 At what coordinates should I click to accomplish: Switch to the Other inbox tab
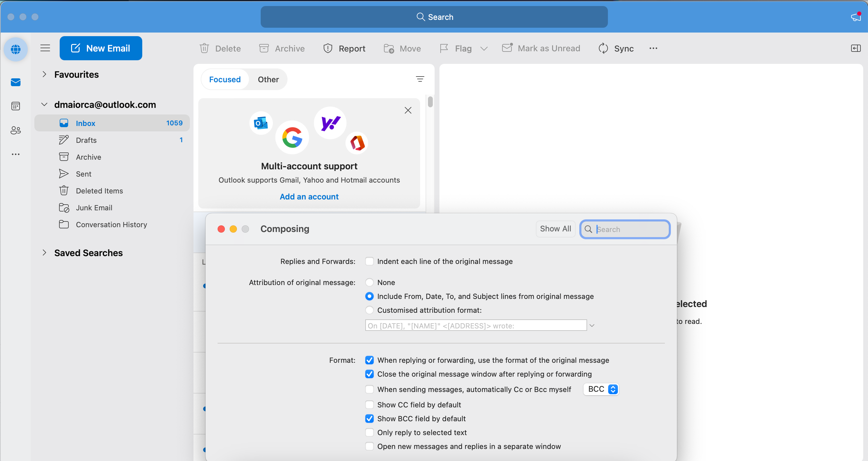pos(268,79)
